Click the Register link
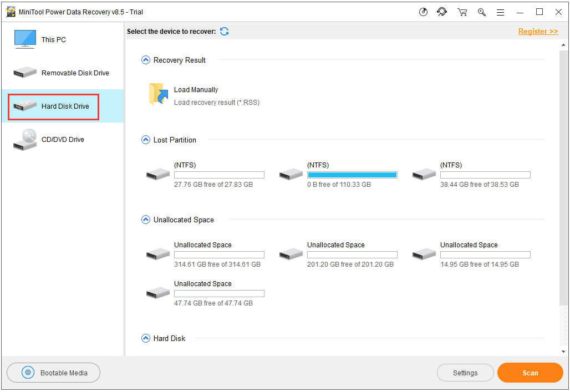 click(537, 31)
